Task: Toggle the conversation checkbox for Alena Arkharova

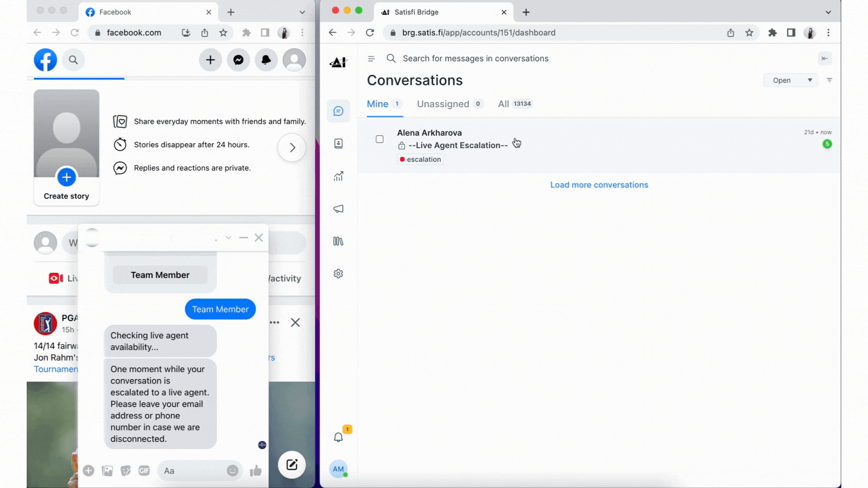Action: tap(379, 139)
